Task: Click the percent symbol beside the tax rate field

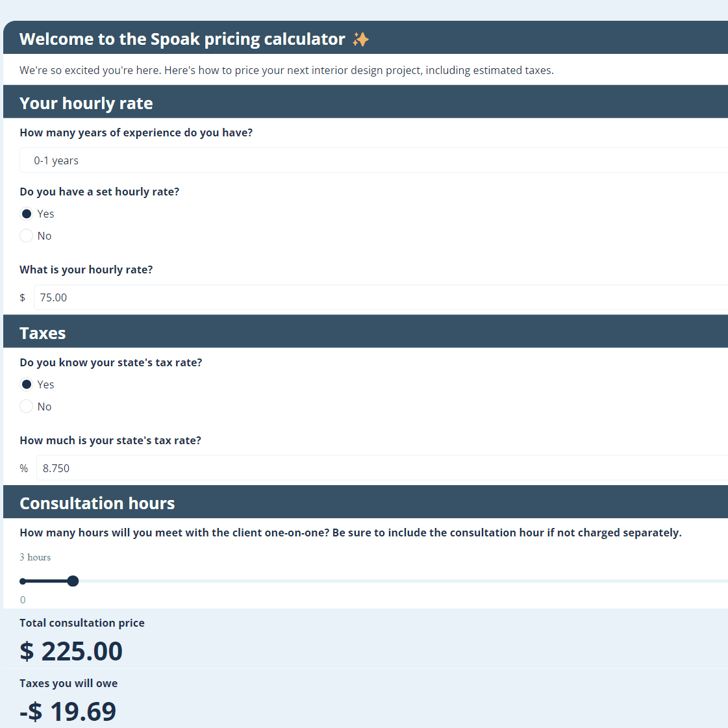Action: coord(24,468)
